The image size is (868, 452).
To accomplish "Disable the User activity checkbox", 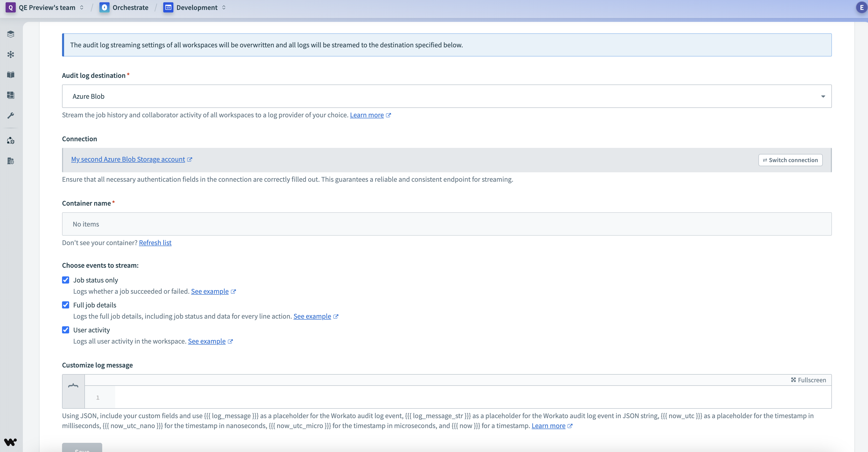I will click(x=66, y=330).
